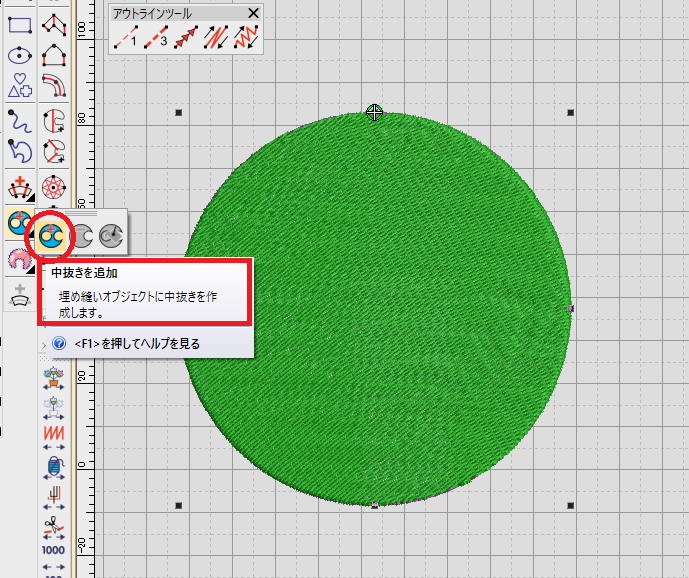The width and height of the screenshot is (689, 578).
Task: Click the bottom-right selection handle
Action: pyautogui.click(x=570, y=505)
